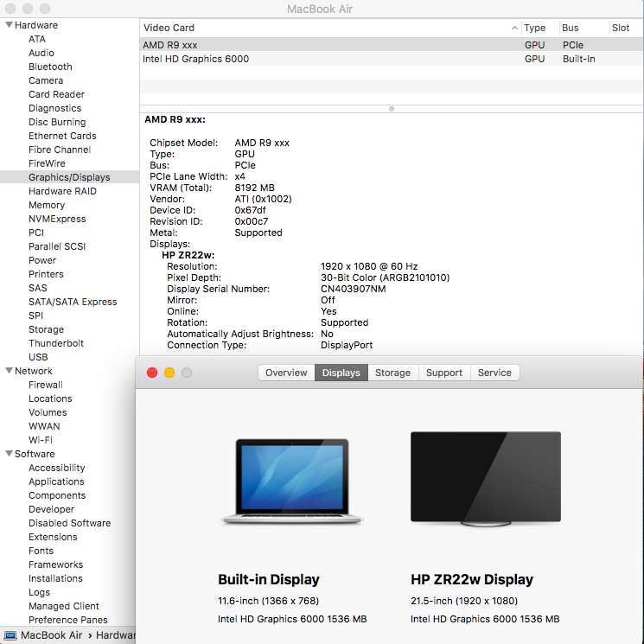Select Managed Client entry

[x=64, y=606]
